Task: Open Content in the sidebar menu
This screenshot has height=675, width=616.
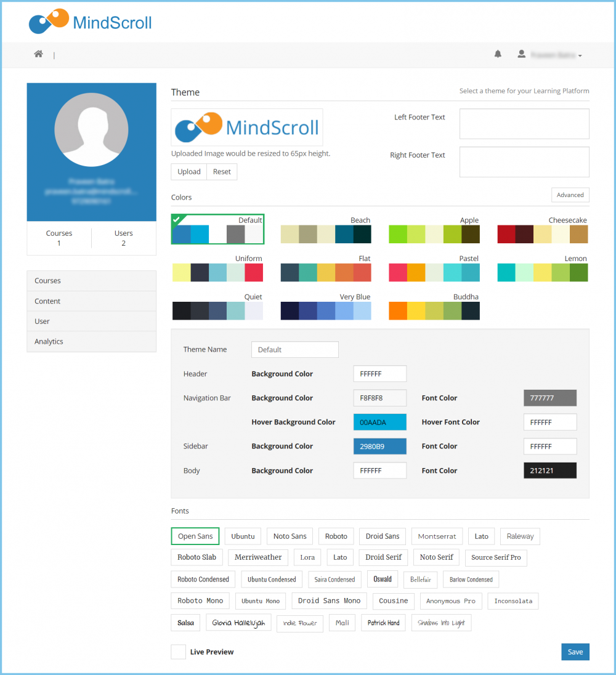Action: point(91,301)
